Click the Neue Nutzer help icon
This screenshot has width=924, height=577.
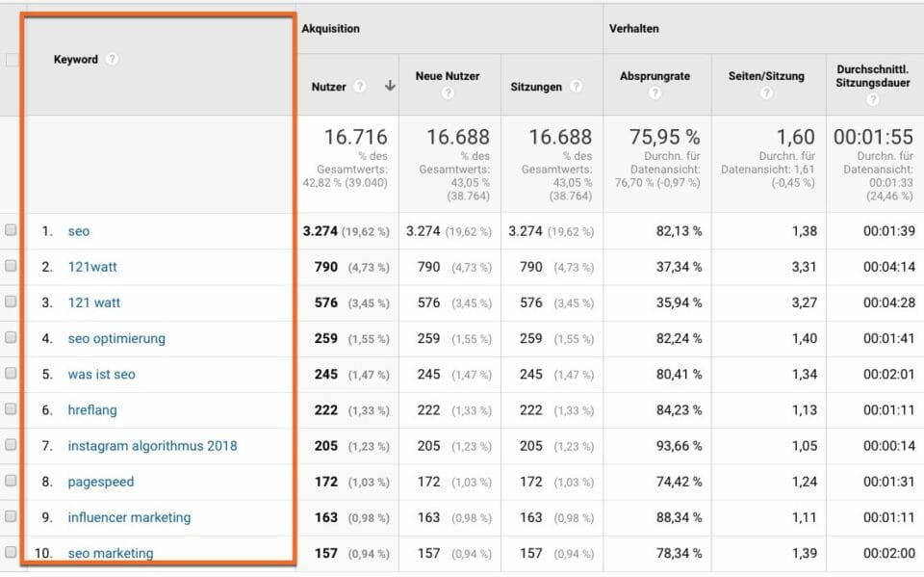pyautogui.click(x=446, y=91)
